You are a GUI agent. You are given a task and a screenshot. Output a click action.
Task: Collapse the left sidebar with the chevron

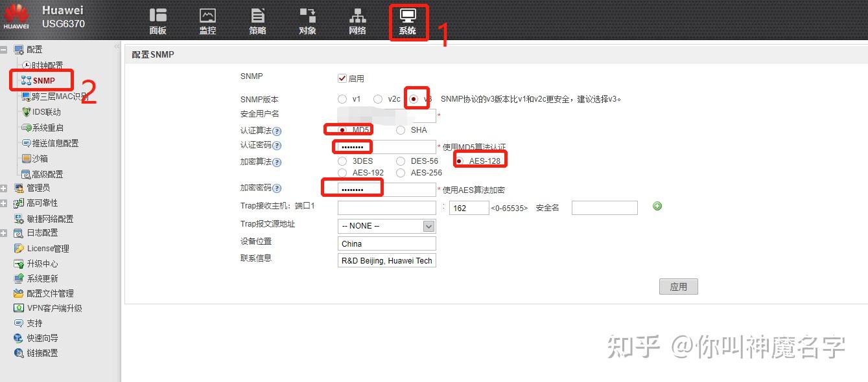pos(117,47)
